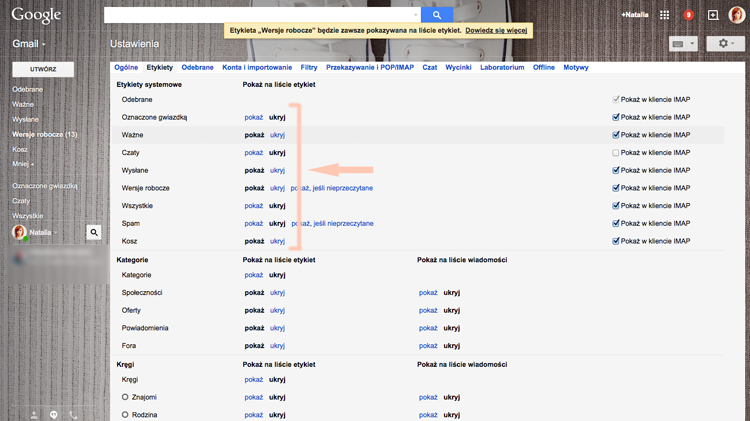Click pokaż for Oznaczone gwiazdką
Image resolution: width=750 pixels, height=421 pixels.
tap(254, 117)
